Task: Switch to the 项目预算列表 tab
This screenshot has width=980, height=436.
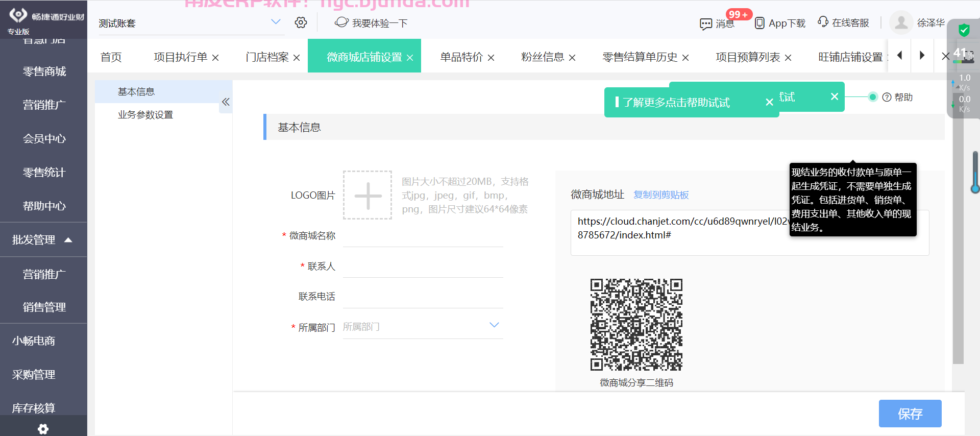Action: click(748, 57)
